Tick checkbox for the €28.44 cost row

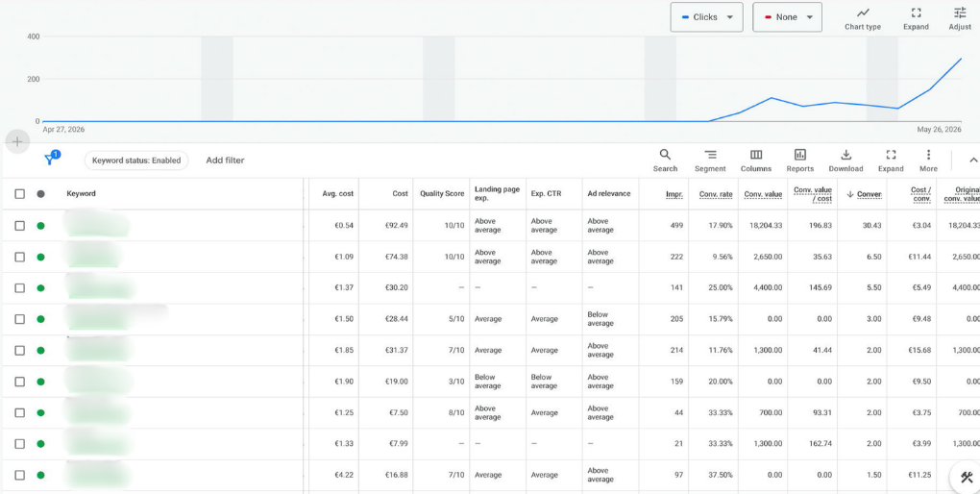click(20, 319)
